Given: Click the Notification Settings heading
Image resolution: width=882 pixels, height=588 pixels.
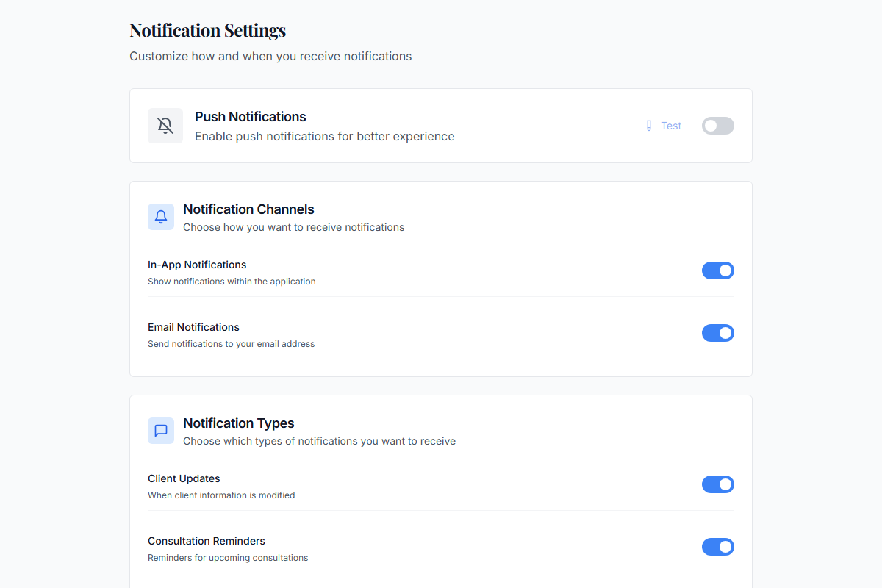Looking at the screenshot, I should pos(207,30).
